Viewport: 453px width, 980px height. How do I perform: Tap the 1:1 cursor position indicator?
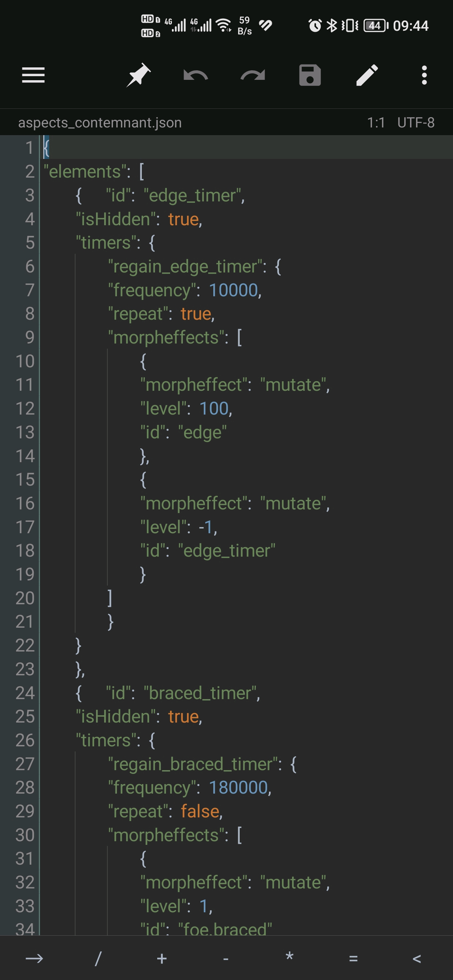tap(376, 122)
